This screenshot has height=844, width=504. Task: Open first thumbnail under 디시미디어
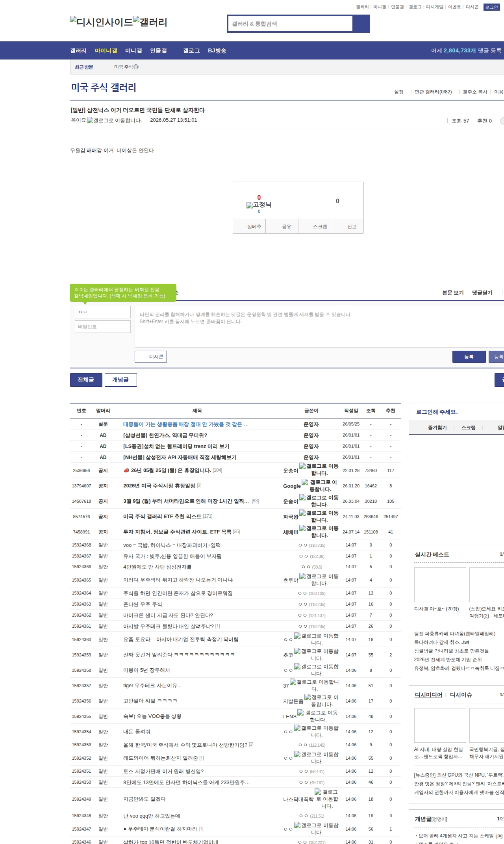tap(440, 725)
